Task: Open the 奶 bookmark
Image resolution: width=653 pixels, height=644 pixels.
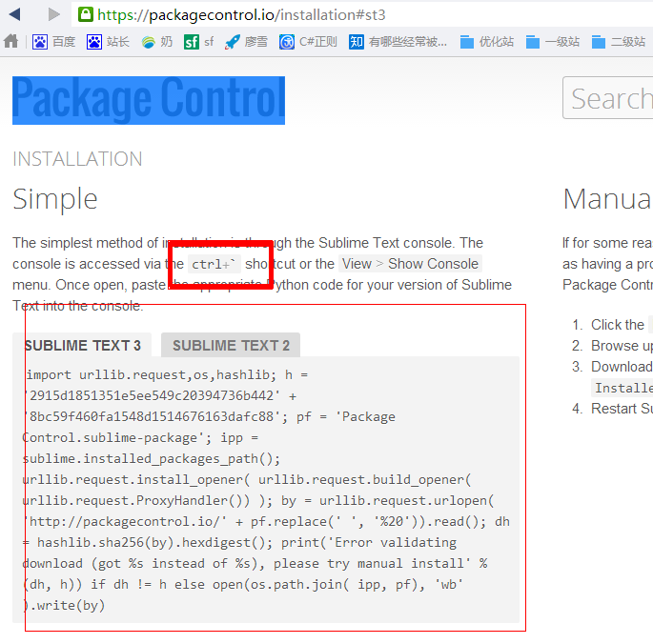Action: click(x=156, y=42)
